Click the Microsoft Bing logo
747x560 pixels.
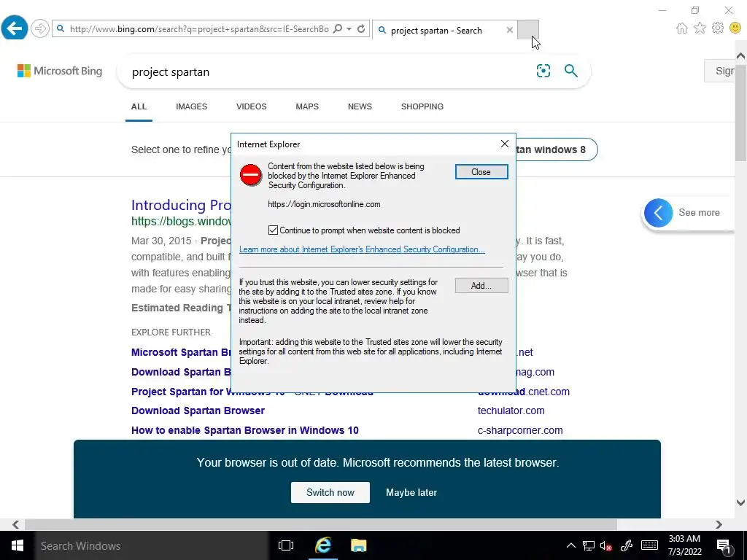[x=60, y=71]
